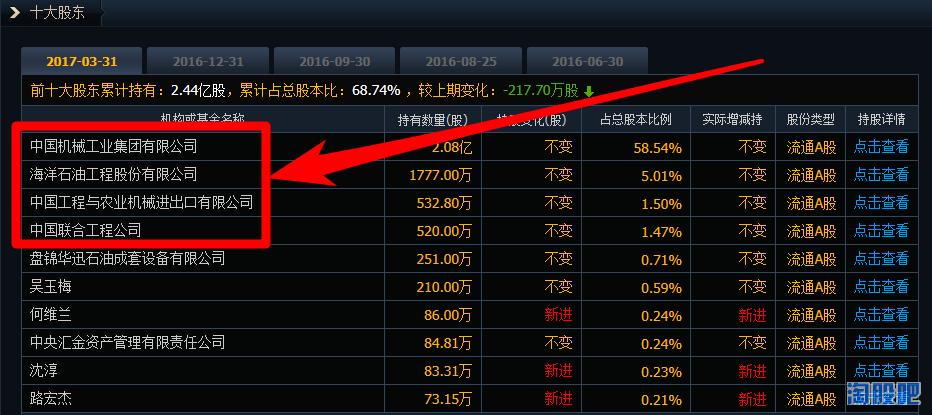Click shareholder name 海洋石油工程股份有限公司
The height and width of the screenshot is (415, 932).
pos(114,174)
